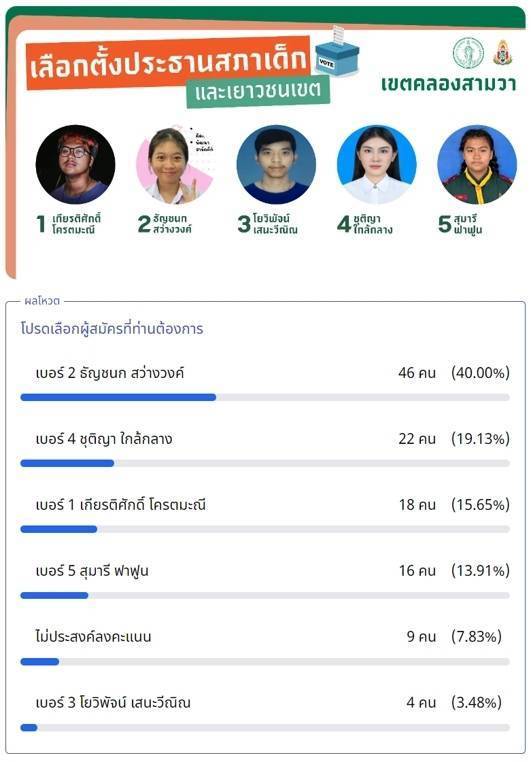
Task: Select candidate number 4 portrait photo
Action: 377,165
